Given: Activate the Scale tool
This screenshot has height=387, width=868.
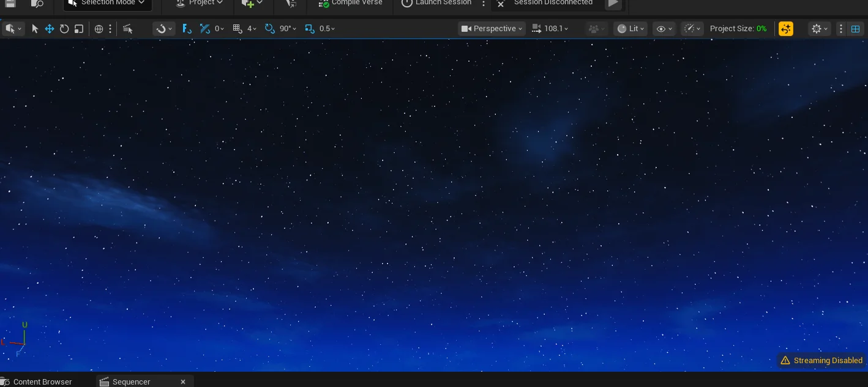Looking at the screenshot, I should (79, 29).
